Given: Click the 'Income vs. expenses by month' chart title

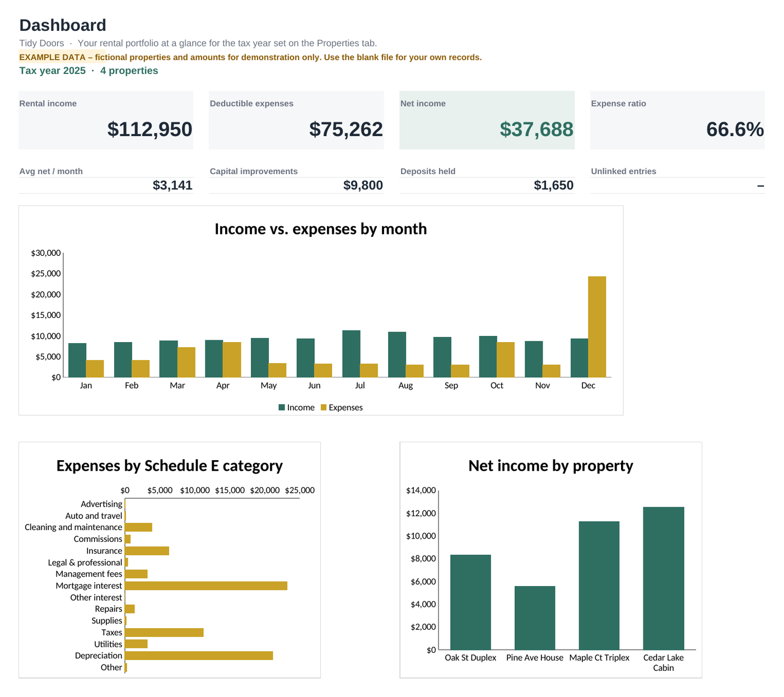Looking at the screenshot, I should (321, 229).
